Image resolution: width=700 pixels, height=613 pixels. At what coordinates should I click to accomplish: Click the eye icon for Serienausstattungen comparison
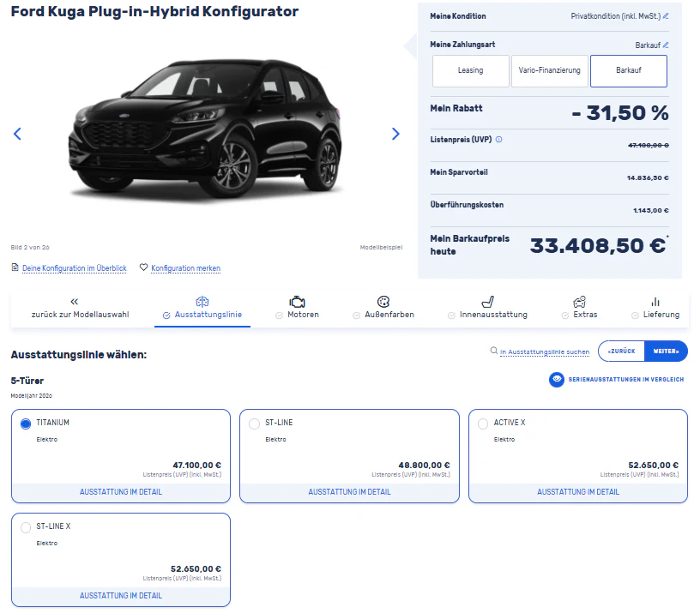[x=557, y=380]
